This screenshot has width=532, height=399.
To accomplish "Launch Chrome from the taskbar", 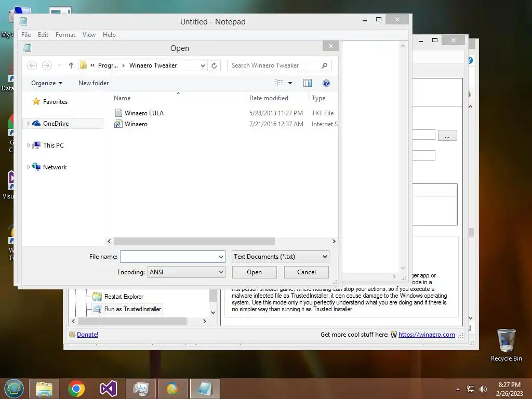I will pos(76,389).
